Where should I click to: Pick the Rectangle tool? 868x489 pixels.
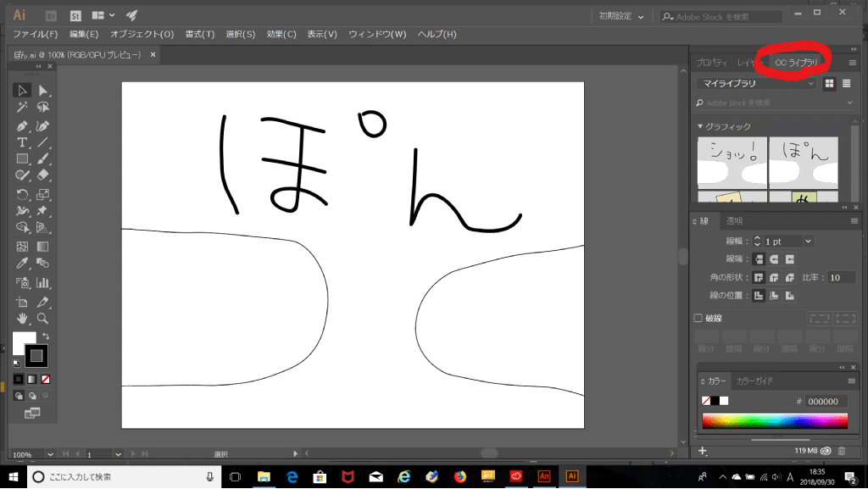click(x=23, y=159)
